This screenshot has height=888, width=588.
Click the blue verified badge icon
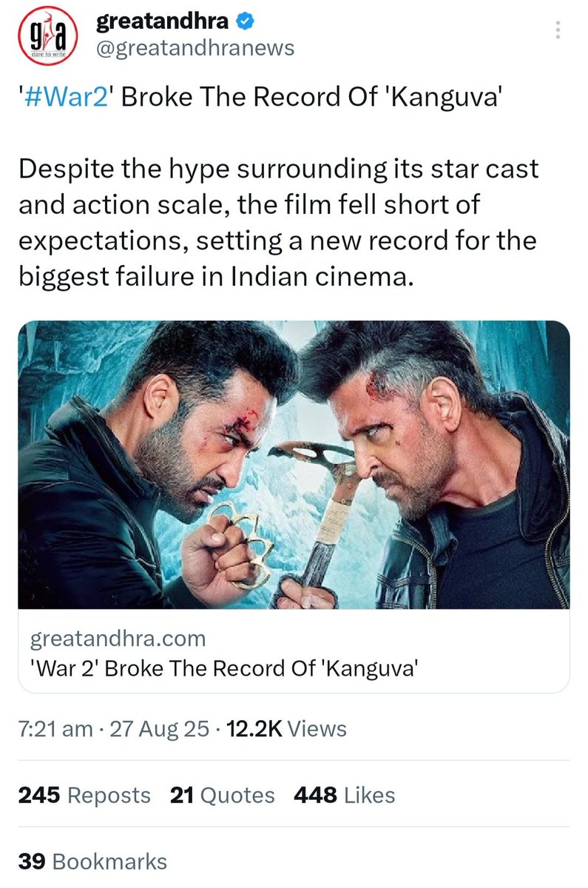pyautogui.click(x=245, y=23)
